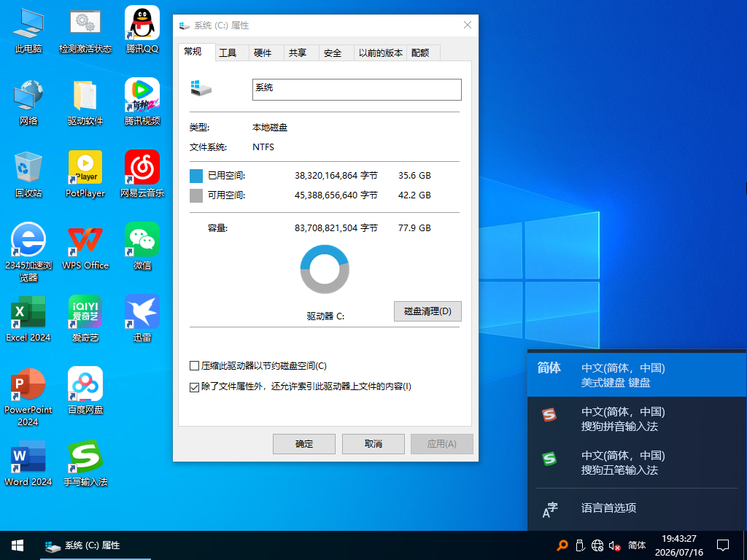Click the PotPlayer desktop icon
This screenshot has height=560, width=747.
coord(85,174)
